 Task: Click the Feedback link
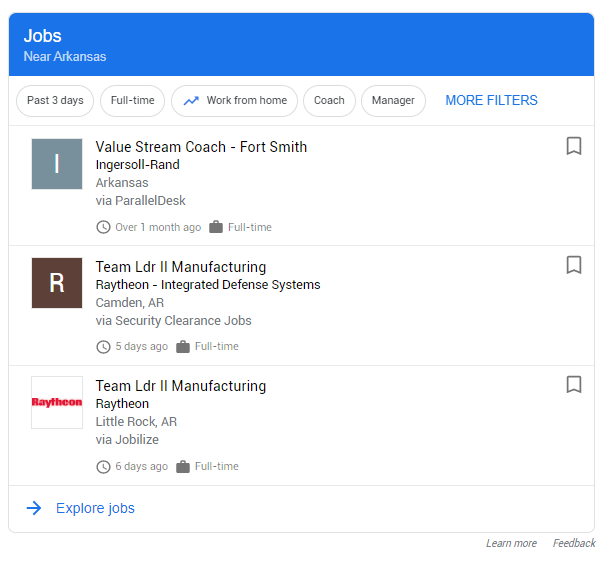pyautogui.click(x=574, y=544)
